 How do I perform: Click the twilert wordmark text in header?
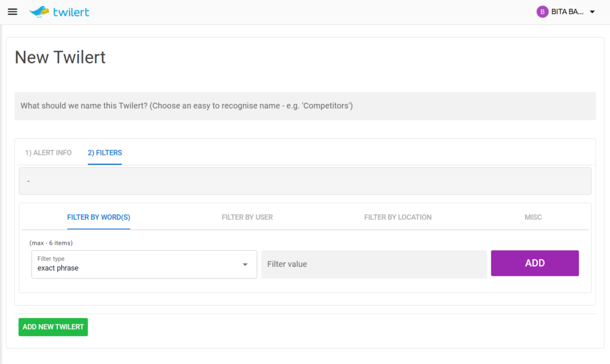(70, 12)
